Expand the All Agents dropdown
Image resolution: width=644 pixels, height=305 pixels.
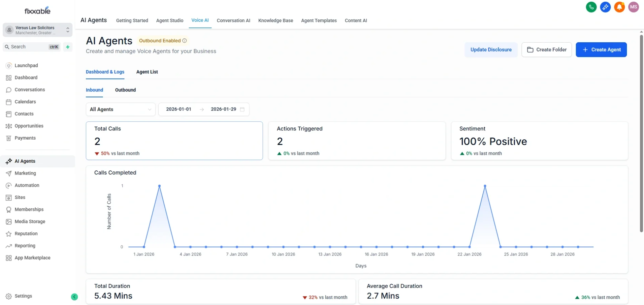(120, 109)
